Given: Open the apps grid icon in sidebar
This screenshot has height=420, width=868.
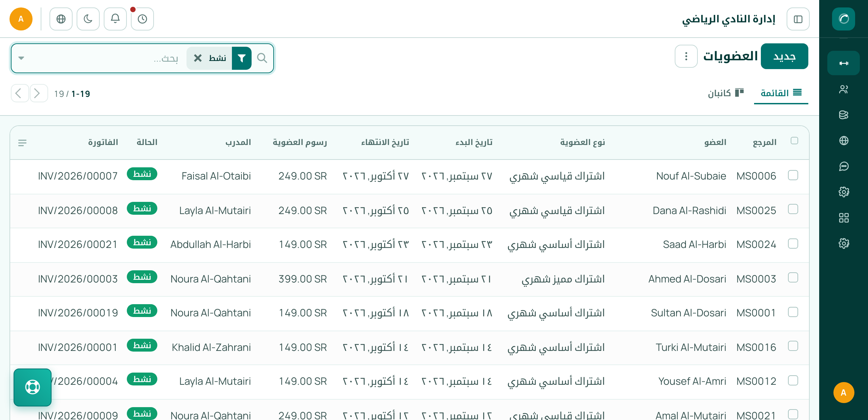Looking at the screenshot, I should pyautogui.click(x=844, y=218).
